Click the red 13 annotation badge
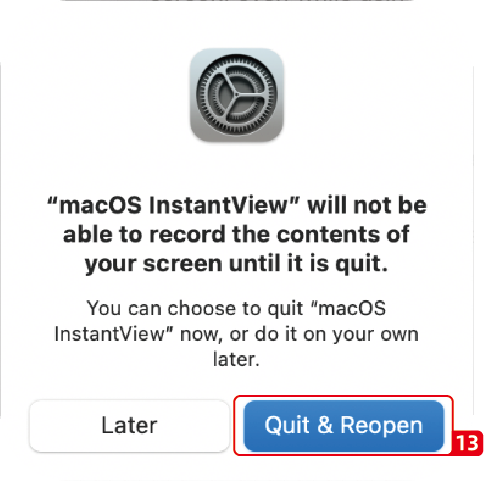The height and width of the screenshot is (481, 484). click(467, 443)
